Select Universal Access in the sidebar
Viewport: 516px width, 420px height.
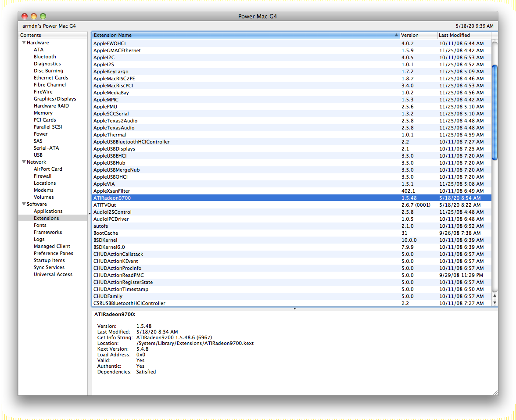53,275
